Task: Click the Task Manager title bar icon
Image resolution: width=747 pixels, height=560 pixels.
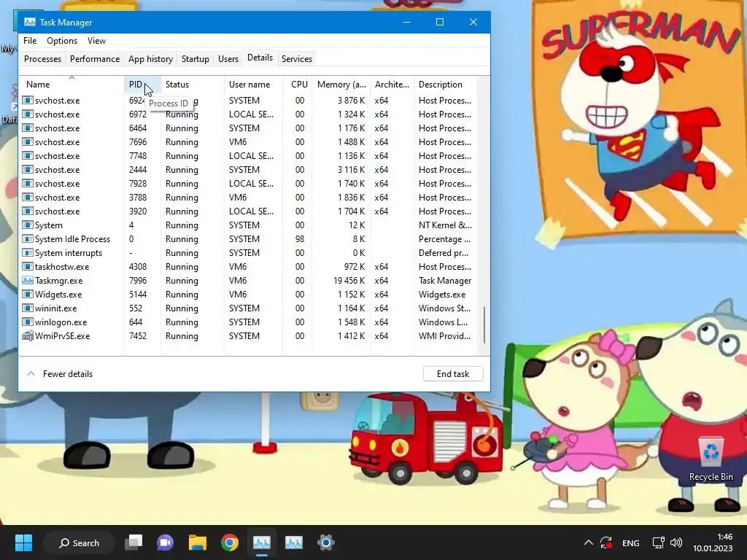Action: coord(29,22)
